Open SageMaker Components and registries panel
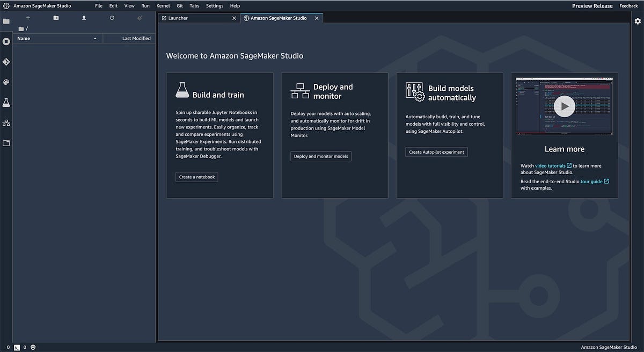Viewport: 644px width, 352px height. (x=6, y=123)
